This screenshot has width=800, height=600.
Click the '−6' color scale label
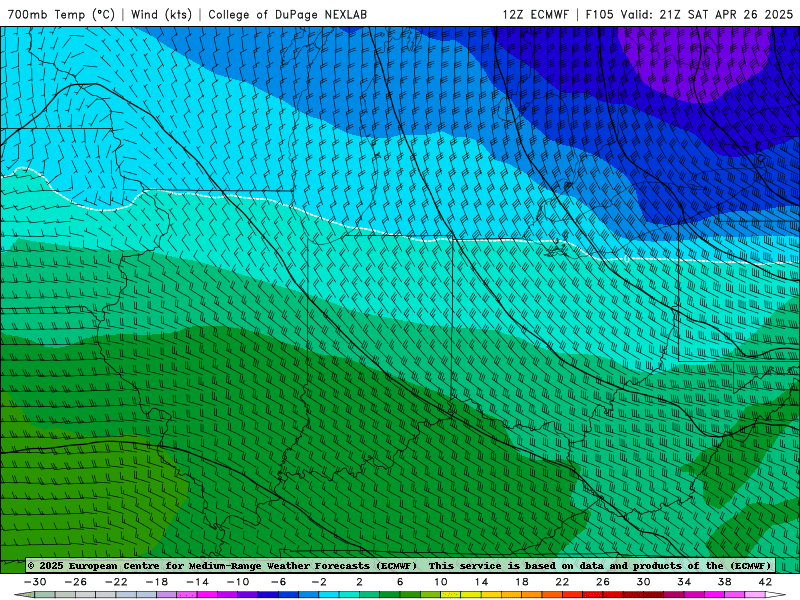(x=278, y=582)
